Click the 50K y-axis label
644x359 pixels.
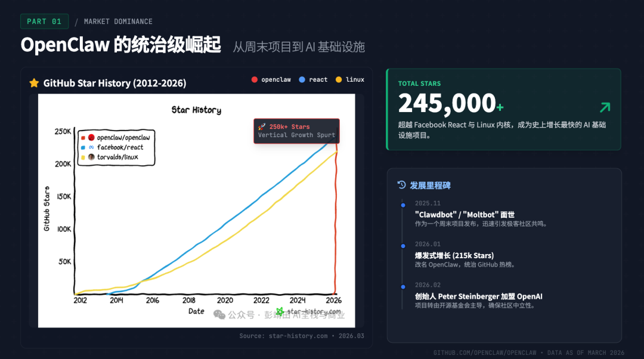pyautogui.click(x=65, y=261)
